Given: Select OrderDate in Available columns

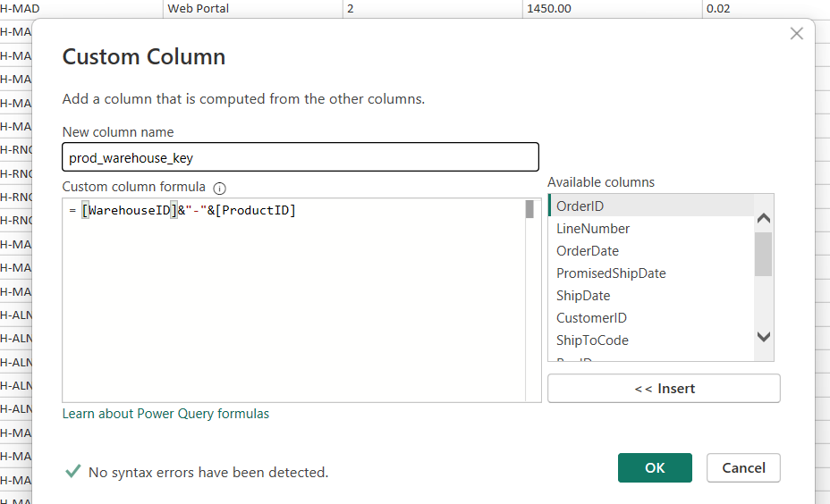Looking at the screenshot, I should 651,251.
